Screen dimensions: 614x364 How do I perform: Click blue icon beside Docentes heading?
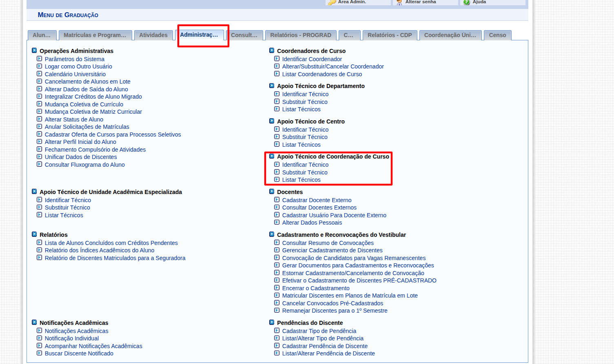pos(272,192)
